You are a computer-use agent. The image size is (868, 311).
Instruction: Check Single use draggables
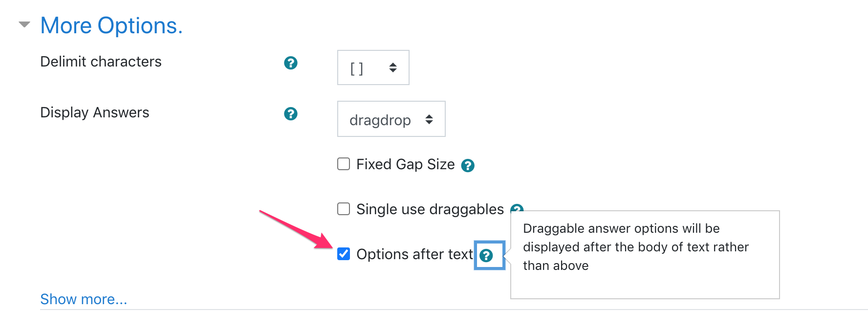click(343, 209)
